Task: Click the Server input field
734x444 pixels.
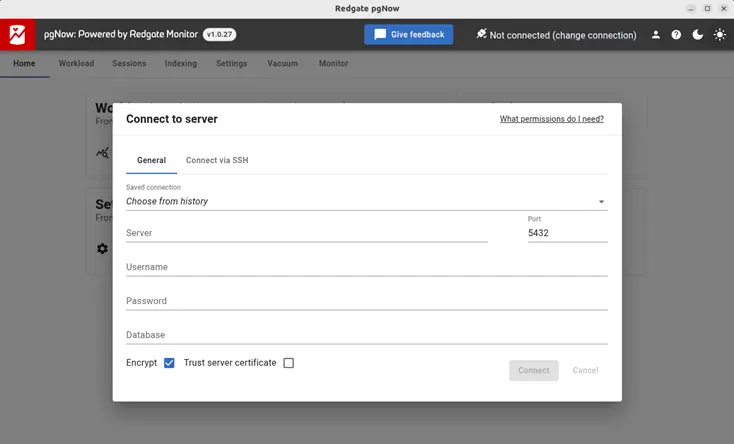Action: [306, 233]
